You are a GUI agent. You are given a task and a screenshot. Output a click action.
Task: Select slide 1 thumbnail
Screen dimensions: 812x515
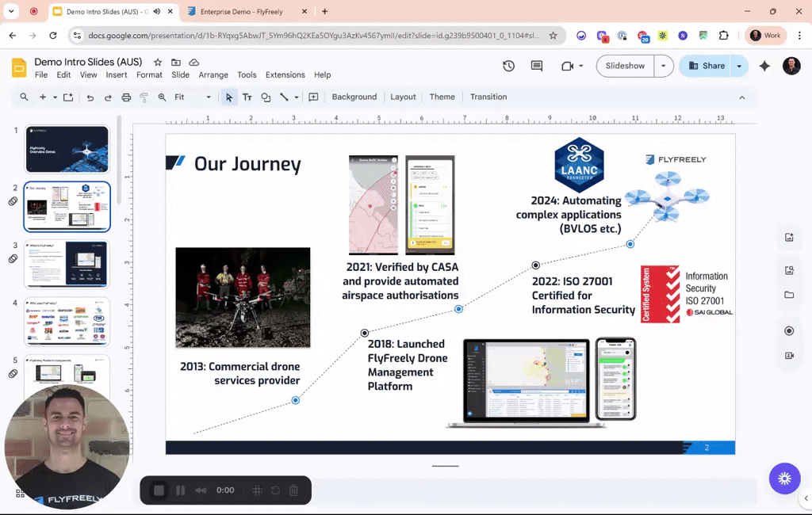(x=67, y=149)
